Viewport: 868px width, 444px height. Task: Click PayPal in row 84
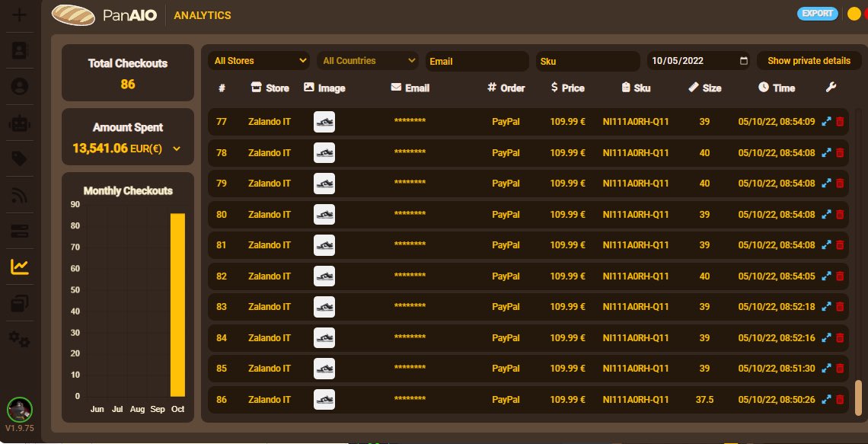506,337
